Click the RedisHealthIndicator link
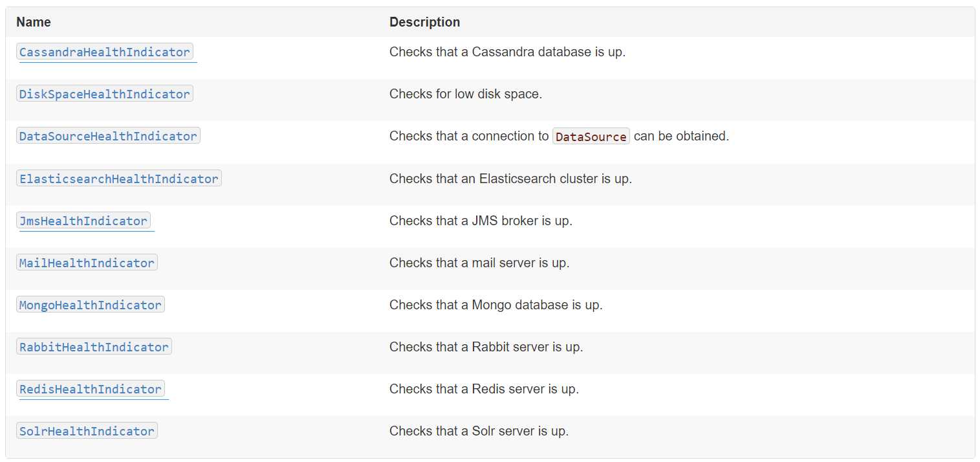 (x=91, y=389)
